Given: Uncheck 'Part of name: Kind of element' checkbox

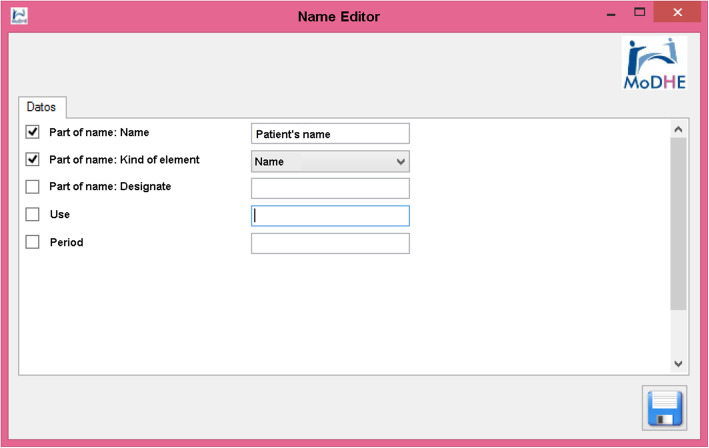Looking at the screenshot, I should 33,160.
